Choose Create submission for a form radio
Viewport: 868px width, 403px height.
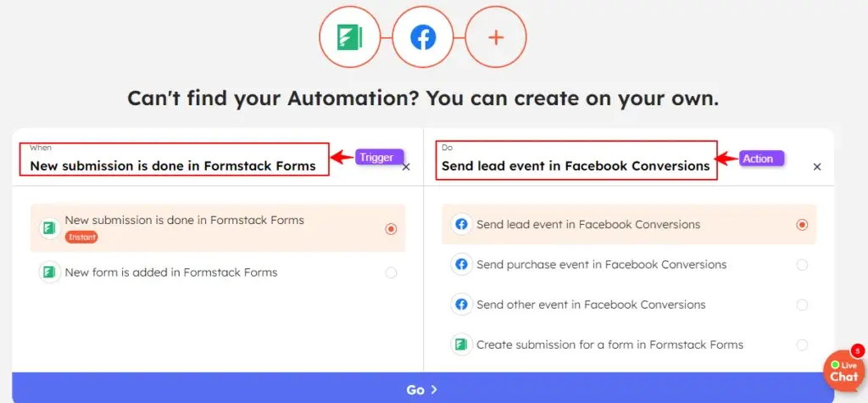coord(802,344)
